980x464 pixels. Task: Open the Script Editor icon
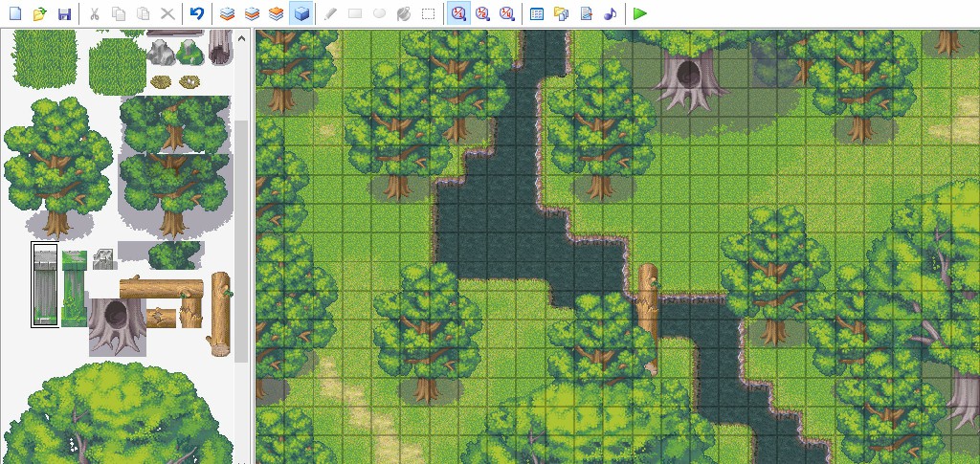(586, 13)
